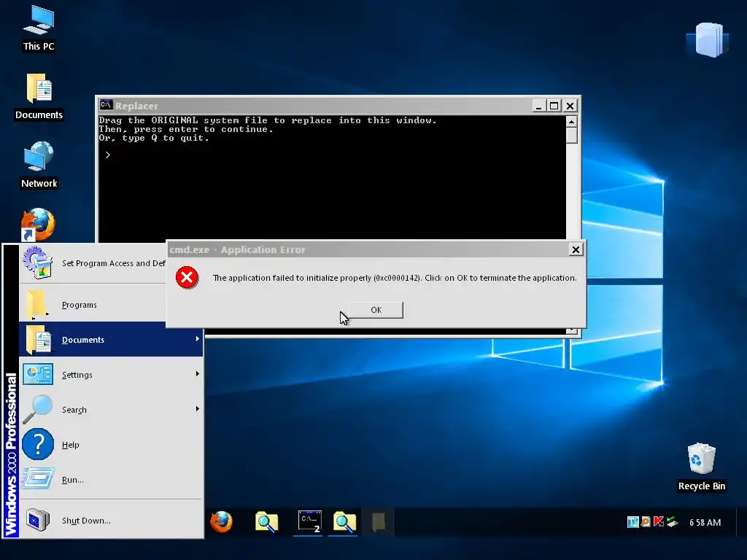Open the This PC desktop icon
The width and height of the screenshot is (747, 560).
pos(39,28)
